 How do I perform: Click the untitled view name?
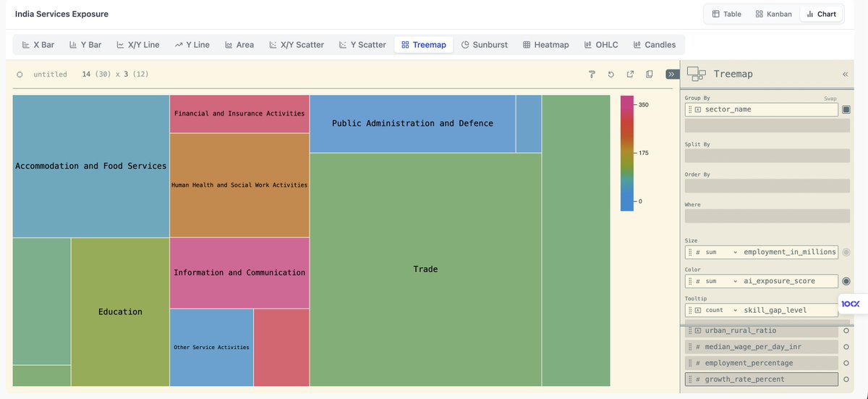[50, 75]
